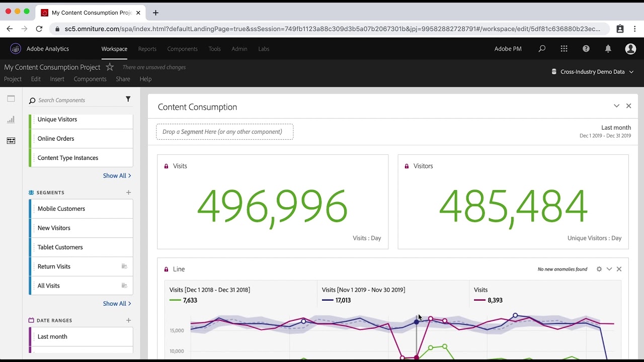Open the Components menu in project bar
This screenshot has height=362, width=644.
click(90, 79)
